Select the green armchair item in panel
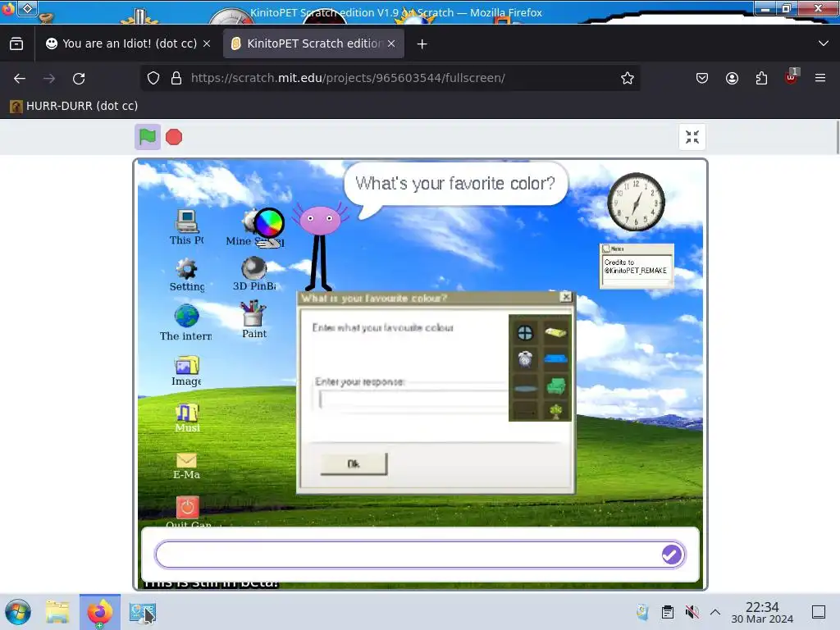The height and width of the screenshot is (630, 840). click(556, 386)
